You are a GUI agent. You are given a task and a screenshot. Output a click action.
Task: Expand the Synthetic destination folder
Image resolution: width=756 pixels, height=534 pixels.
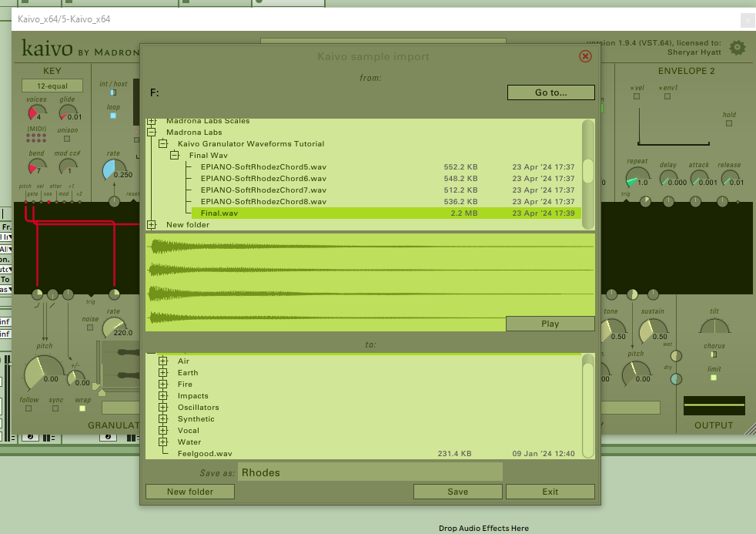coord(163,418)
